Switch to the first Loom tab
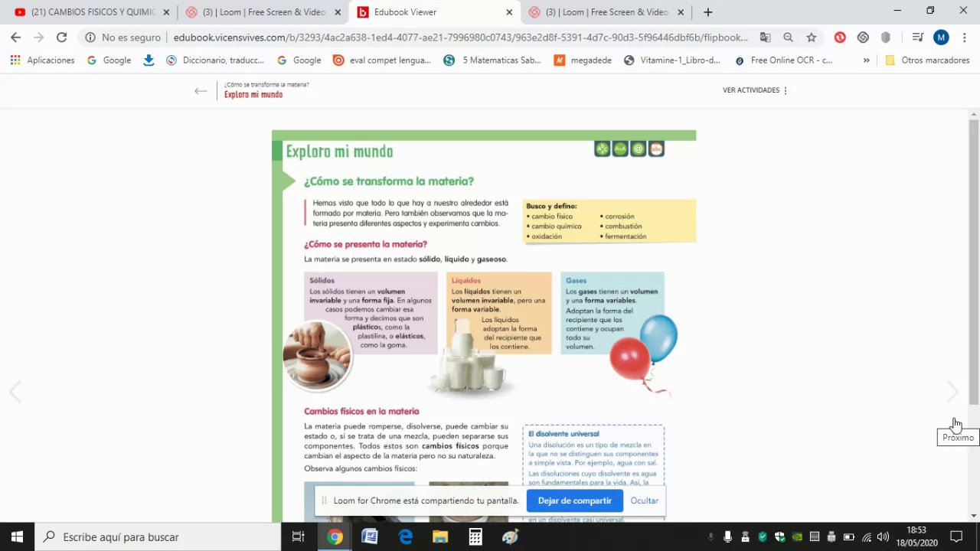The image size is (980, 551). coord(263,12)
